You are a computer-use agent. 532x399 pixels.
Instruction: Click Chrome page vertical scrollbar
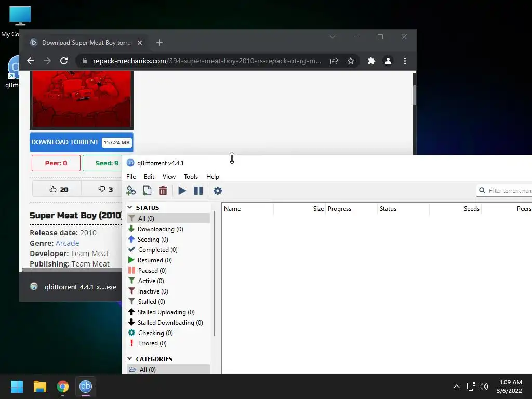[x=415, y=95]
